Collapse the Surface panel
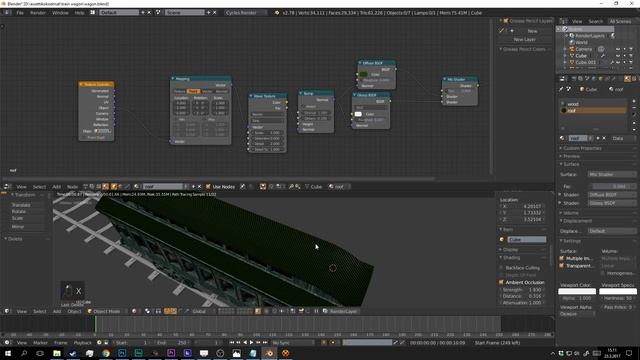Screen dimensions: 640x360 point(571,164)
